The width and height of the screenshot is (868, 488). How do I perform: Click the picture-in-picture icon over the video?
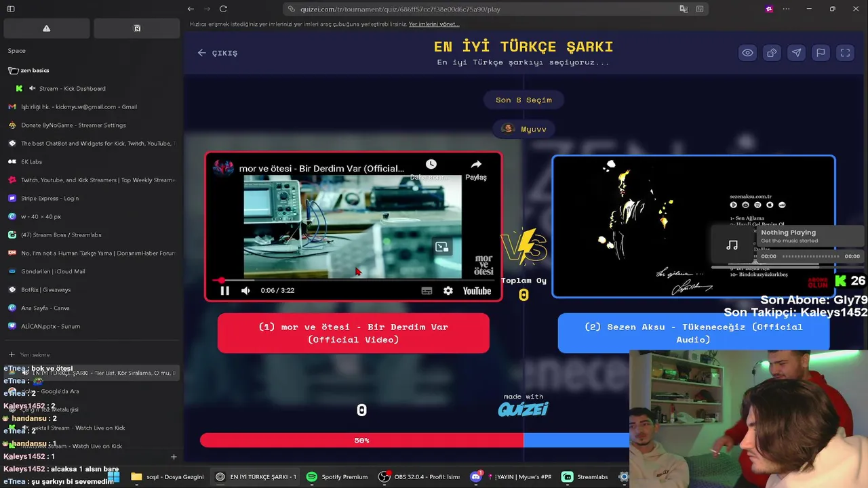pyautogui.click(x=442, y=247)
